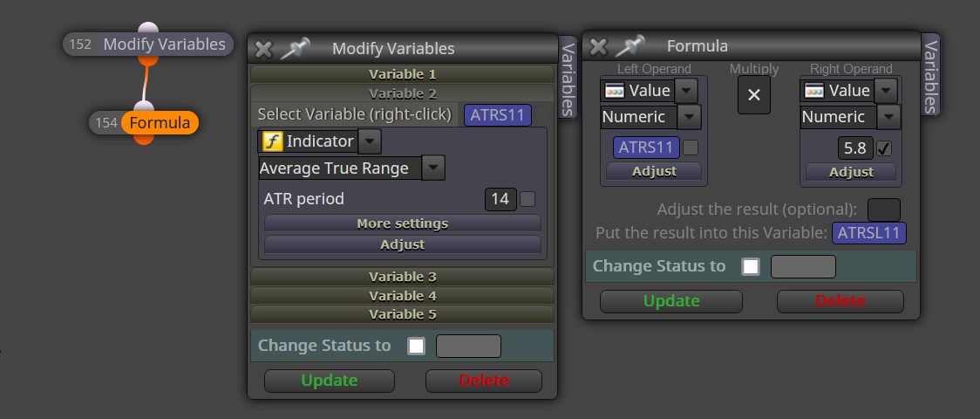Image resolution: width=980 pixels, height=419 pixels.
Task: Close the Formula panel
Action: coord(599,46)
